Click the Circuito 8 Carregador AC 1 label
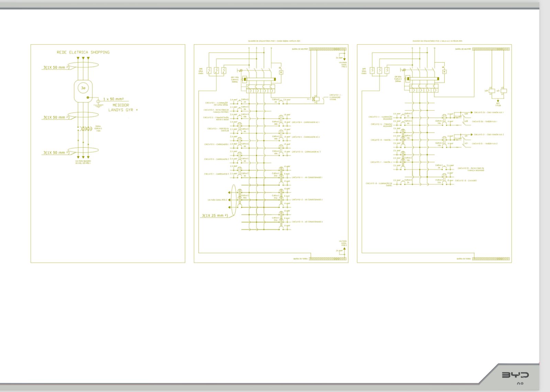Viewport: 550px width, 392px height. click(x=306, y=122)
